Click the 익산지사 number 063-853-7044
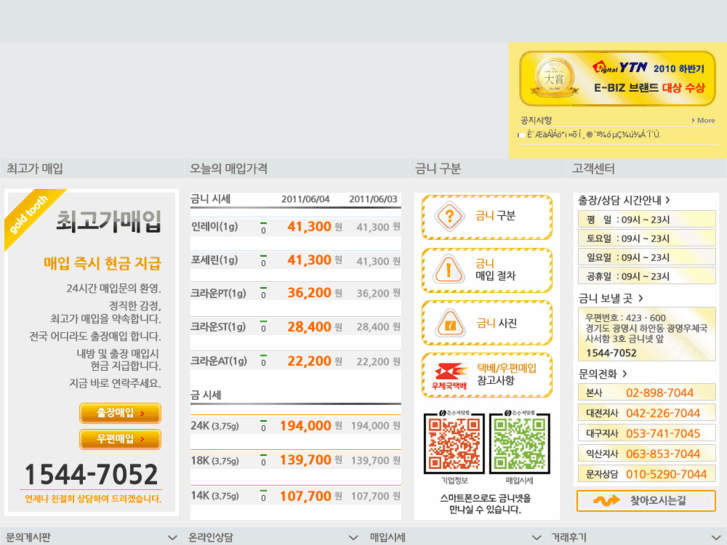Viewport: 727px width, 545px height. pyautogui.click(x=663, y=454)
